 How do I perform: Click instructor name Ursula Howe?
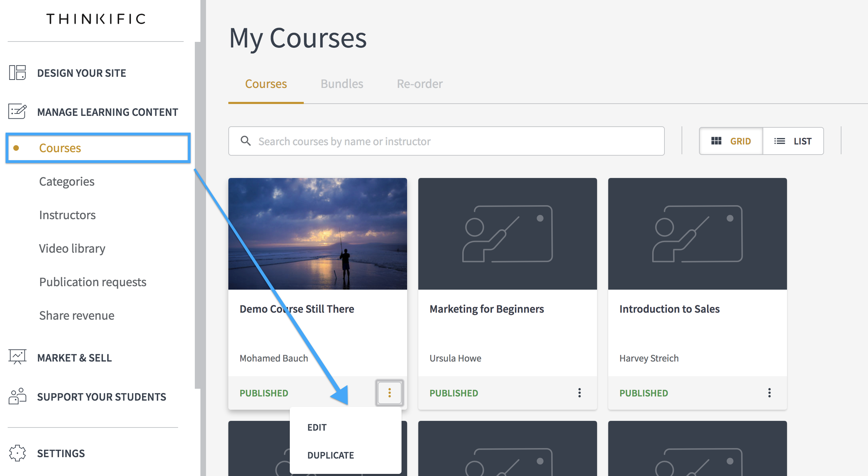[x=455, y=358]
